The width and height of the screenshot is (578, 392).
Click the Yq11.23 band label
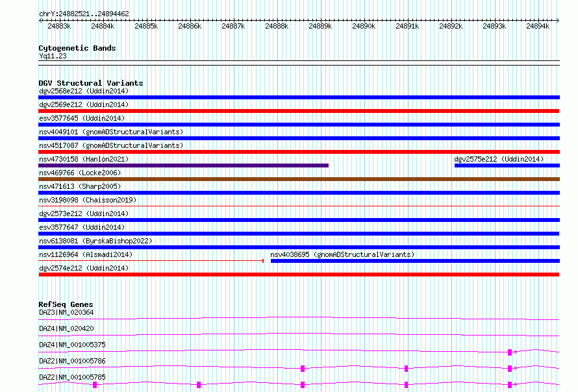point(53,56)
